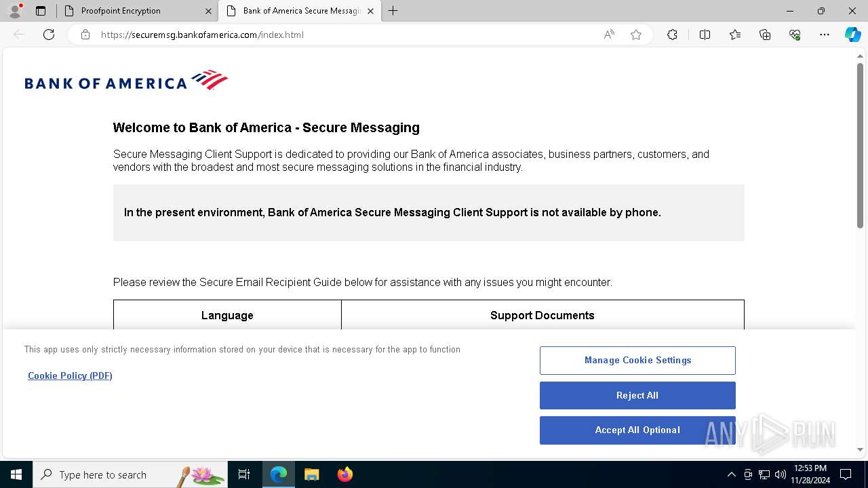Click the meeting/camera tray icon

(x=748, y=474)
